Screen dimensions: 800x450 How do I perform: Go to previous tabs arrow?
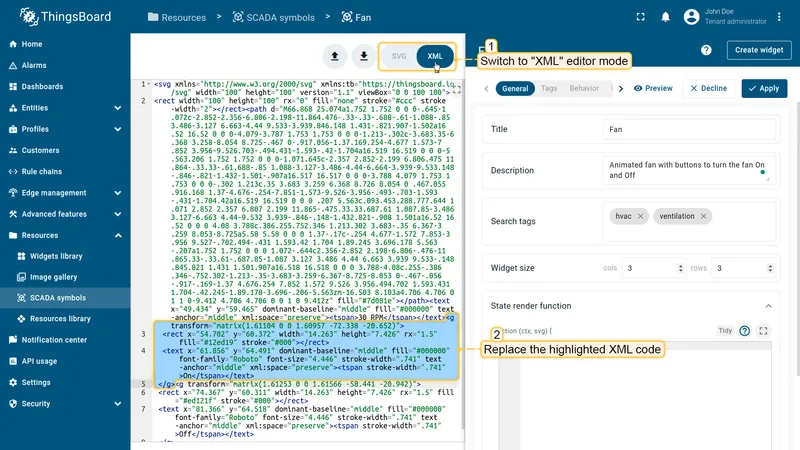[486, 88]
